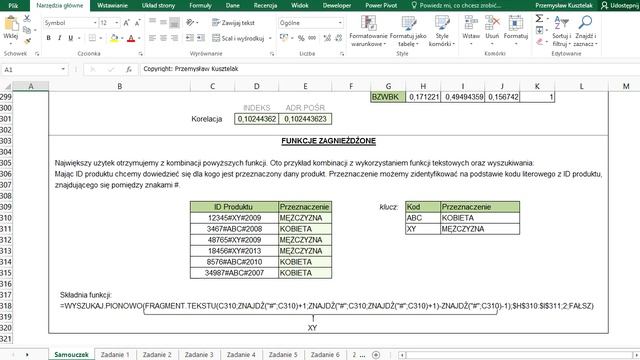Toggle Bold formatting

(49, 38)
